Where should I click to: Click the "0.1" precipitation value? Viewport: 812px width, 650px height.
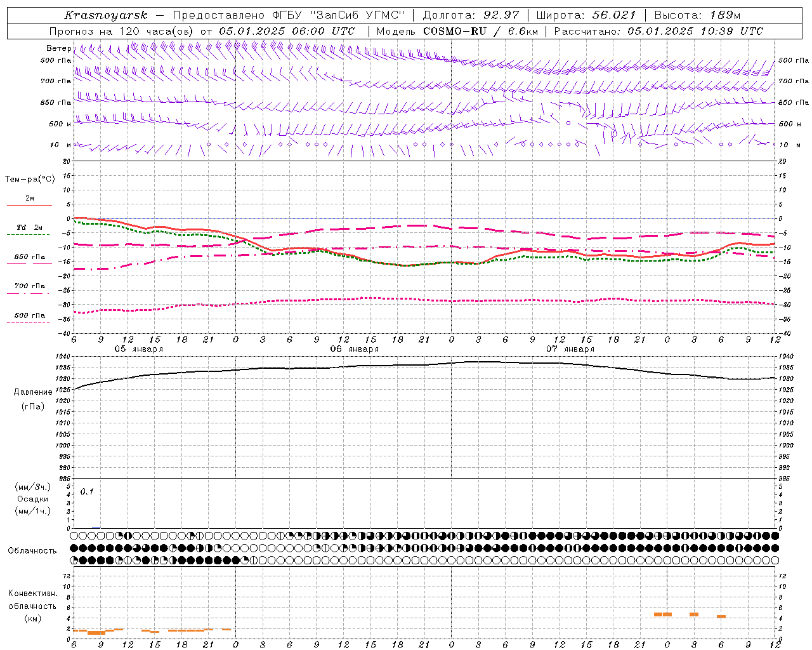point(87,491)
